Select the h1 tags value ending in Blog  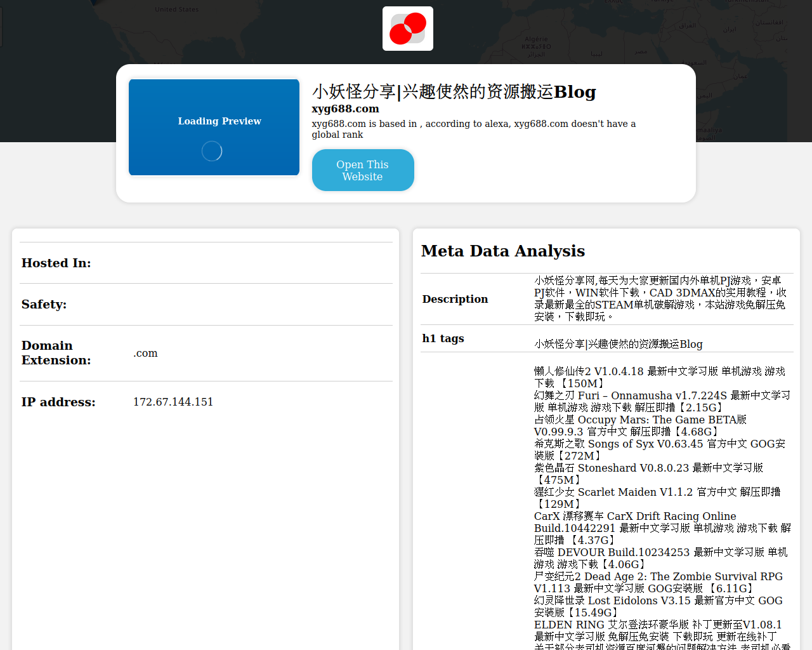[619, 344]
